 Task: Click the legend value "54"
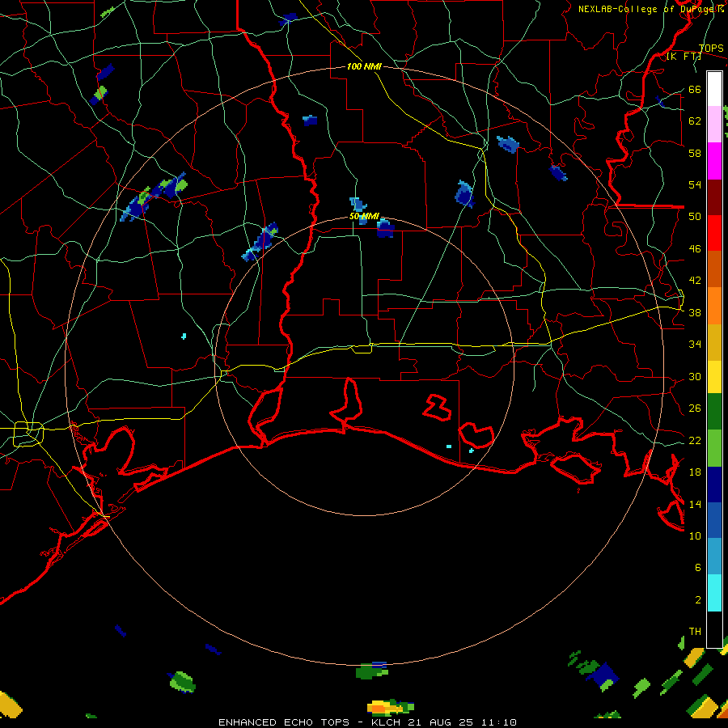[695, 184]
